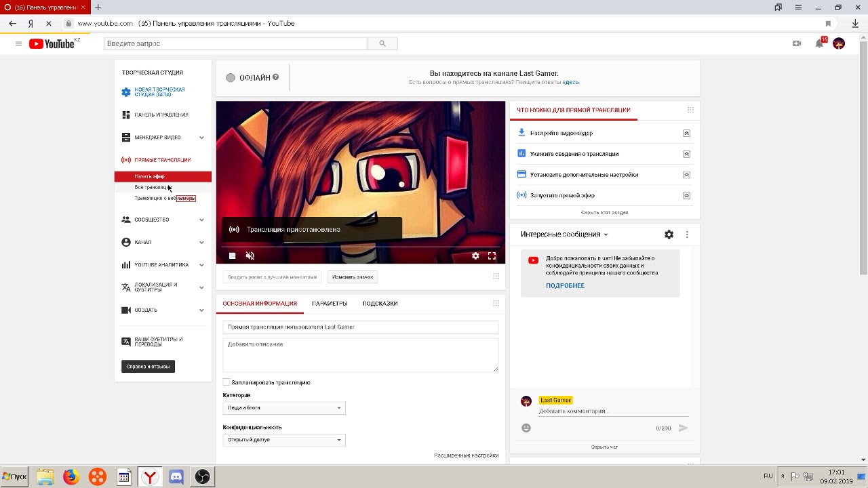The height and width of the screenshot is (488, 868).
Task: Open the emoji picker in chat
Action: pyautogui.click(x=526, y=428)
